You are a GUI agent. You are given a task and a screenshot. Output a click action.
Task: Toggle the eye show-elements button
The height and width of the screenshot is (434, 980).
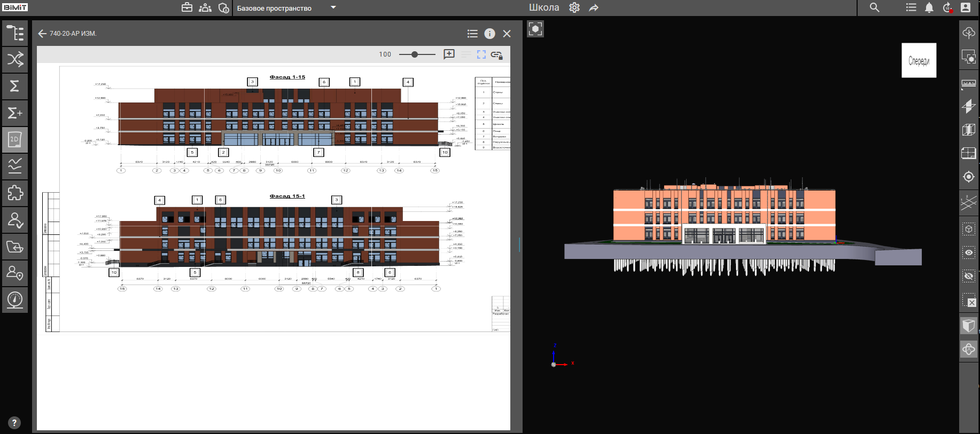tap(968, 252)
